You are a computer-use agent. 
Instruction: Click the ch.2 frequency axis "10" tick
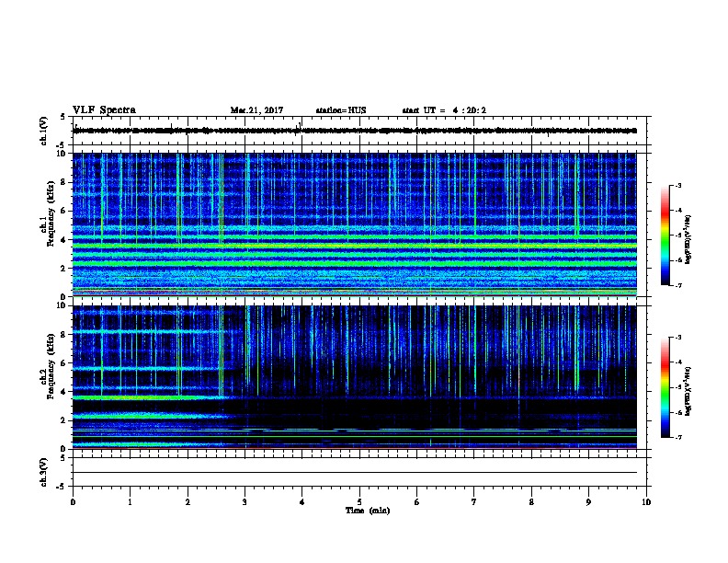pyautogui.click(x=62, y=305)
